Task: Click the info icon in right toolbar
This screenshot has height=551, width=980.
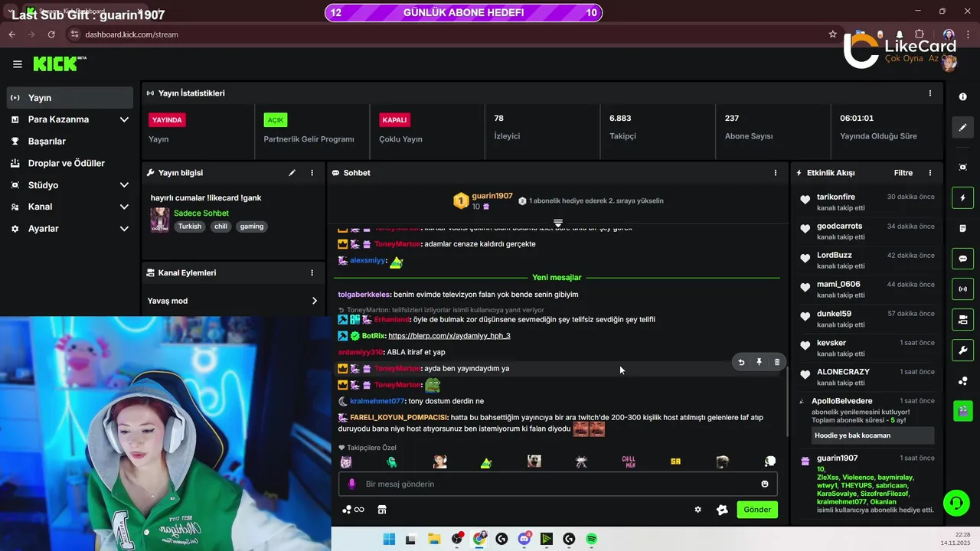Action: click(x=962, y=97)
